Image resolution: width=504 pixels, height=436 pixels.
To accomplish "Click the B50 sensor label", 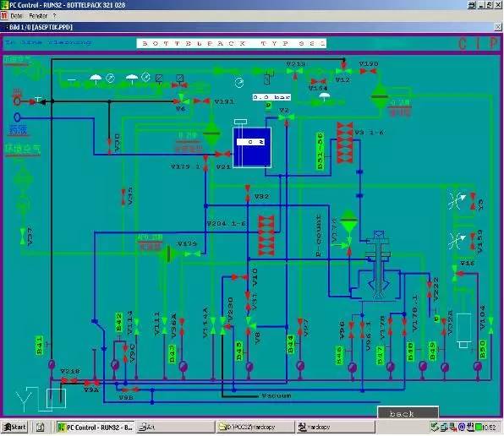I will [482, 350].
